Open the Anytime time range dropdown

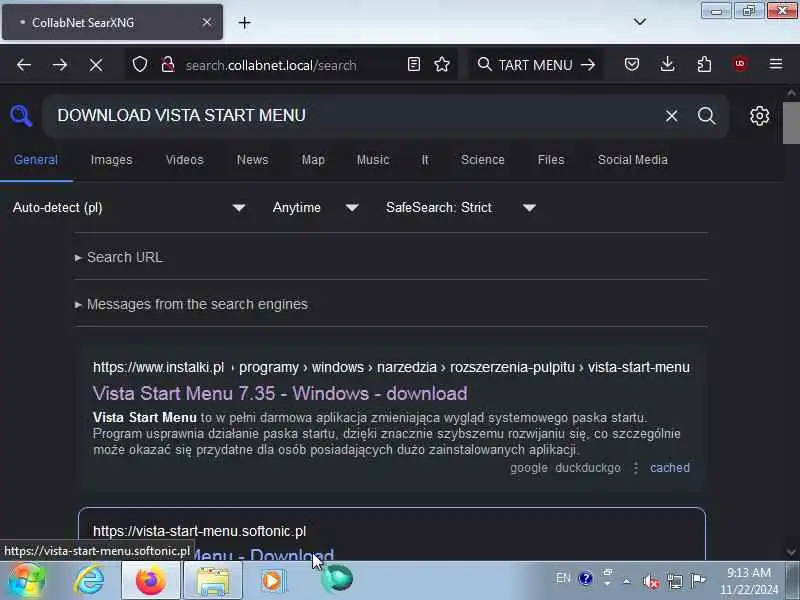[x=315, y=208]
